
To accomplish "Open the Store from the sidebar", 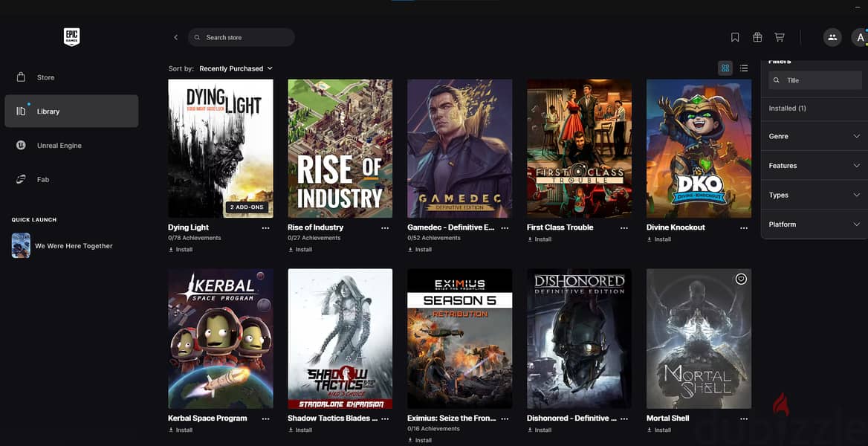I will point(71,77).
